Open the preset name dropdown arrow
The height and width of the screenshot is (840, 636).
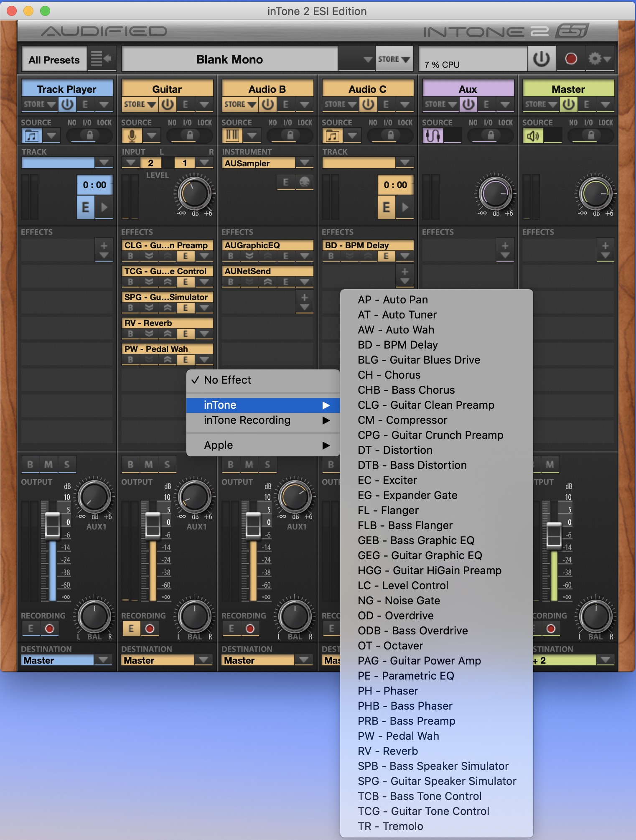(367, 59)
